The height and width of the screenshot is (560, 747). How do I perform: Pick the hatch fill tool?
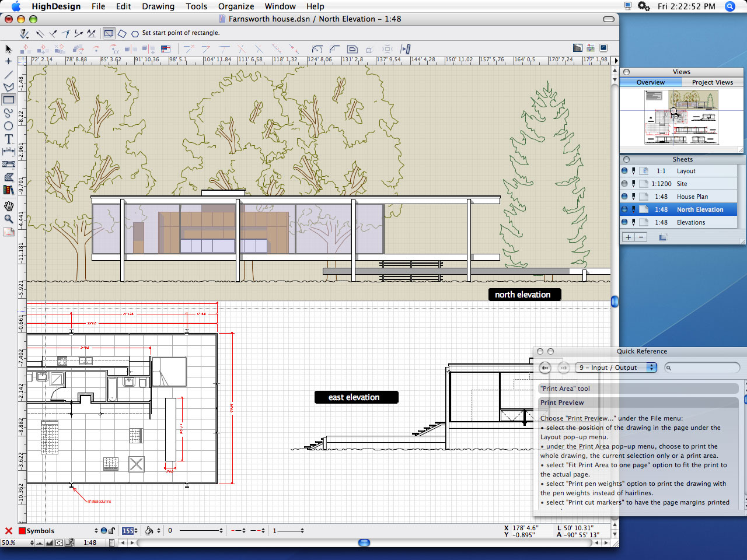tap(8, 177)
